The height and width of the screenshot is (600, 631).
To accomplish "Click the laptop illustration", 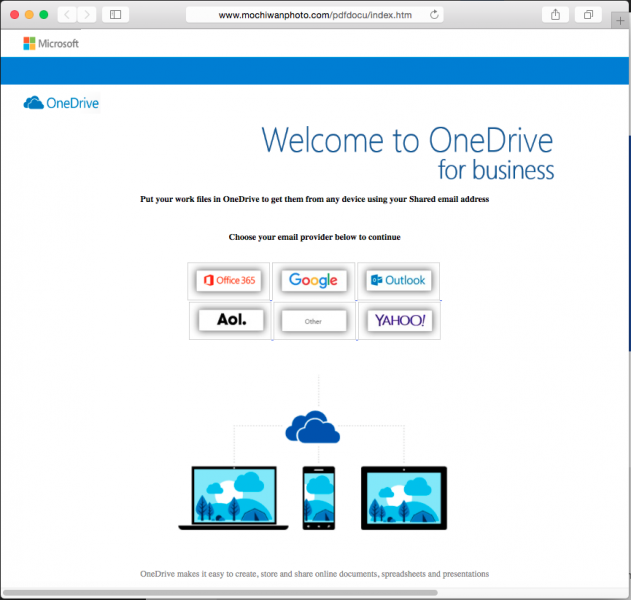I will pos(233,498).
